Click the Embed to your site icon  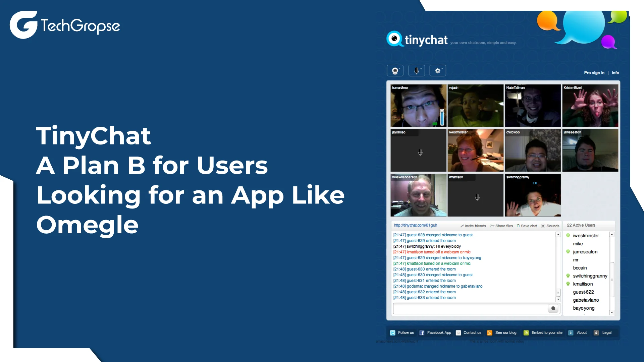pyautogui.click(x=526, y=333)
